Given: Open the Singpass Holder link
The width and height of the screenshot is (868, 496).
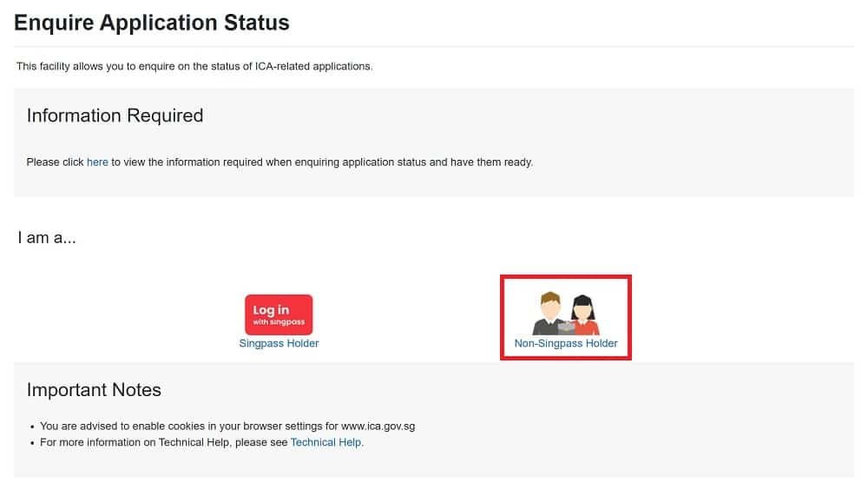Looking at the screenshot, I should coord(279,344).
